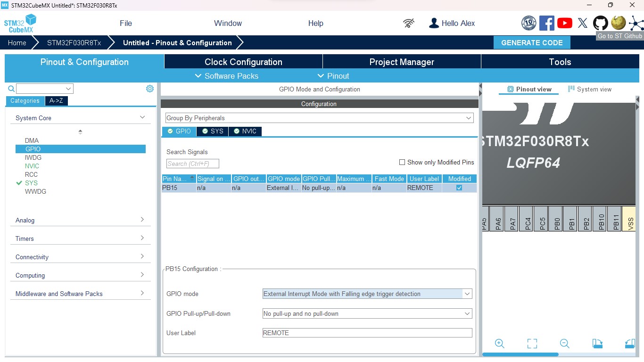644x362 pixels.
Task: Select the SYS configuration tab
Action: [213, 131]
